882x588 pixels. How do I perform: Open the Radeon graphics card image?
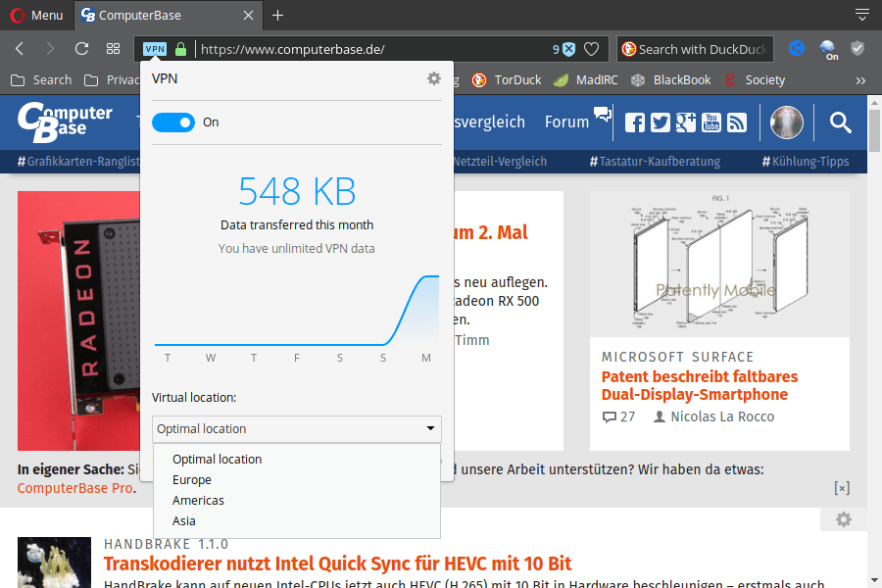(x=78, y=320)
